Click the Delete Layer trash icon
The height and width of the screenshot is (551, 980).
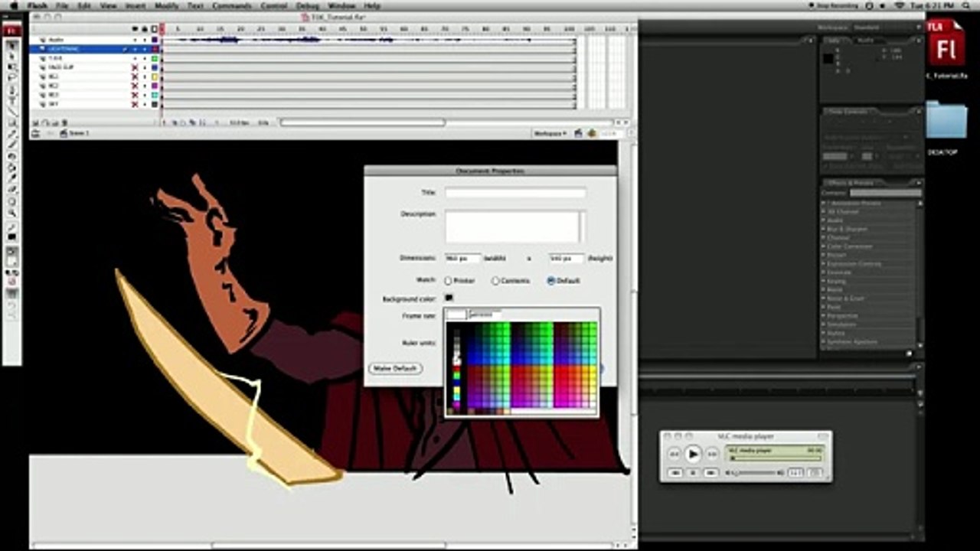click(65, 122)
